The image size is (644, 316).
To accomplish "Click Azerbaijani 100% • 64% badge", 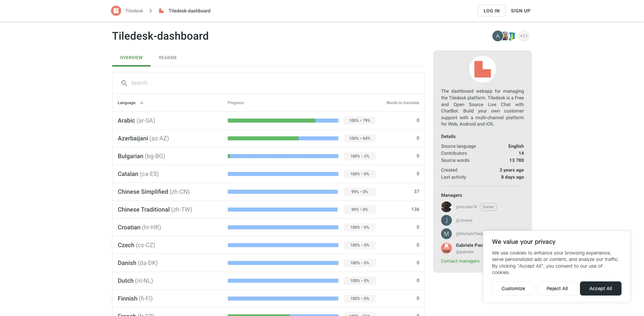I will pyautogui.click(x=360, y=138).
